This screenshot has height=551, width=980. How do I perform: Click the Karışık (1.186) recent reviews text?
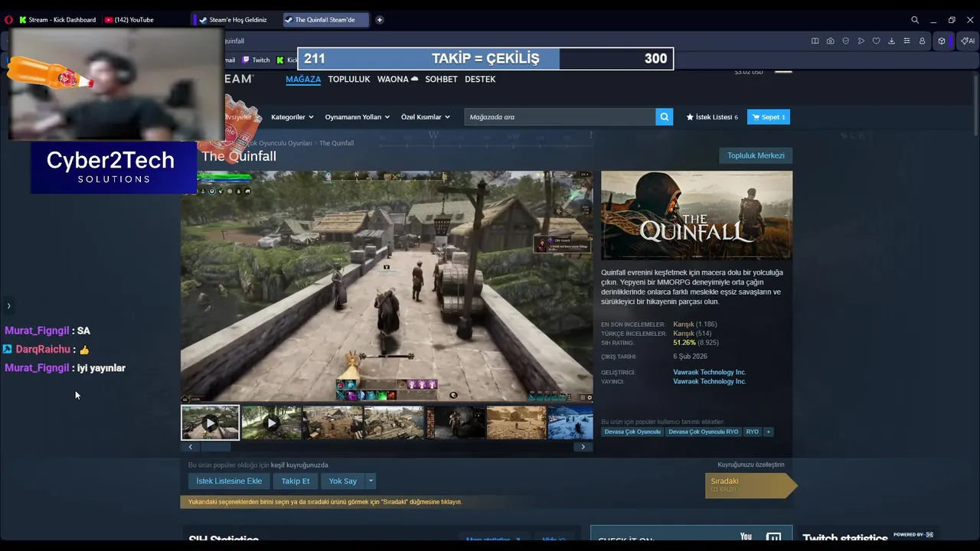[694, 324]
